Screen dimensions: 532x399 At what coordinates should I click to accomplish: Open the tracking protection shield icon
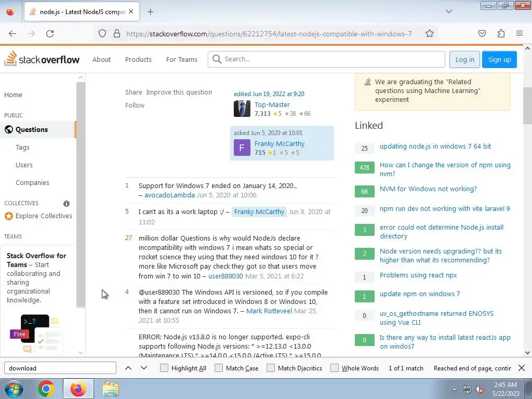102,34
